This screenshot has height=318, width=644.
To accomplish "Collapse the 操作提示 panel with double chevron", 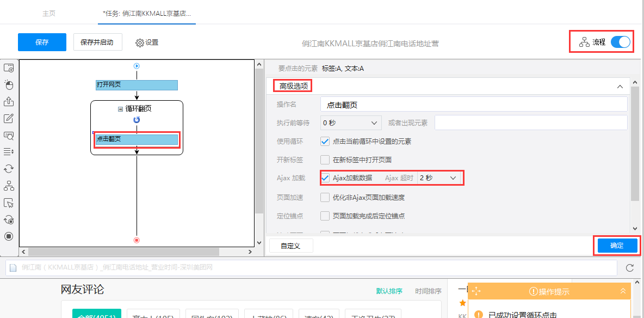I will [623, 291].
